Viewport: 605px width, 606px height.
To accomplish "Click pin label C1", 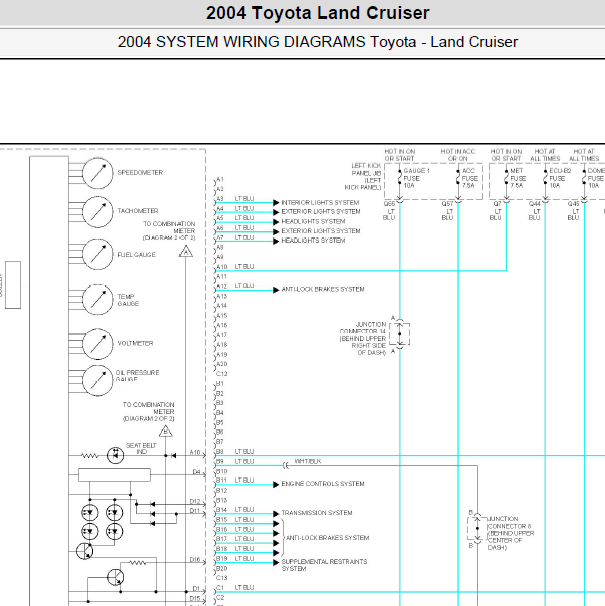I will coord(220,588).
